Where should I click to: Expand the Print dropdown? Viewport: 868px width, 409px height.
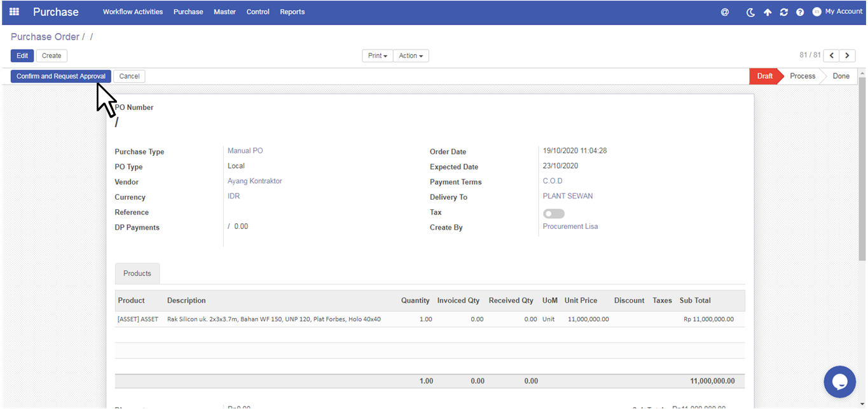tap(377, 56)
